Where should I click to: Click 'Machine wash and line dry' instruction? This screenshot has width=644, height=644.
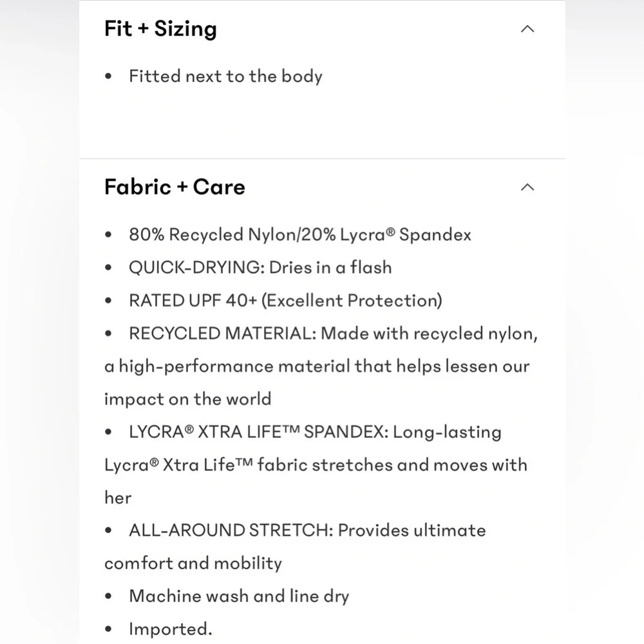tap(239, 596)
